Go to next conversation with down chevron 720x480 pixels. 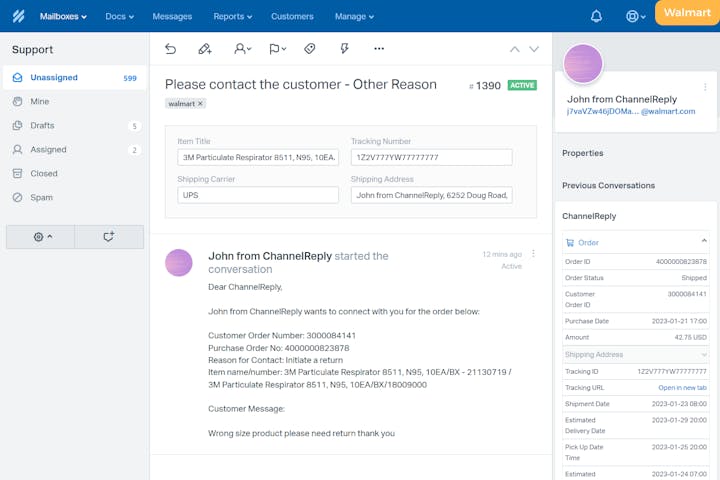(534, 48)
